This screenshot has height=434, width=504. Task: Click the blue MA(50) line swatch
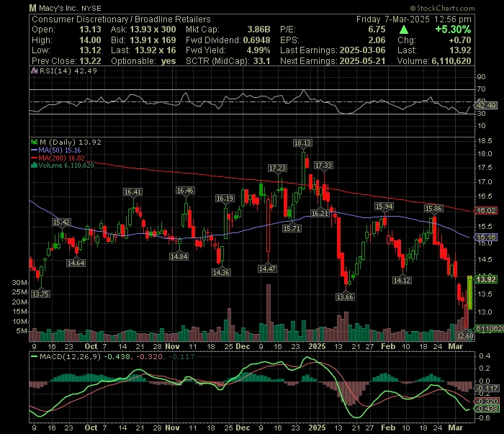[x=34, y=150]
